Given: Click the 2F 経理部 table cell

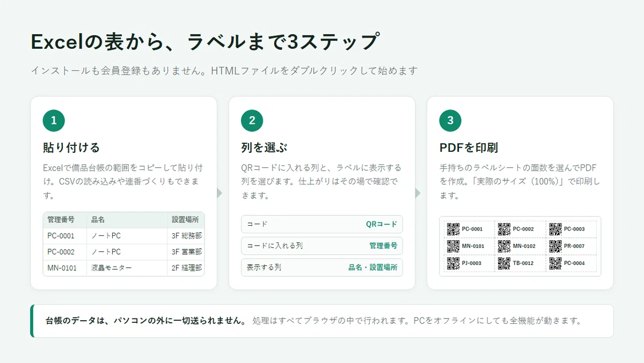Looking at the screenshot, I should tap(186, 268).
